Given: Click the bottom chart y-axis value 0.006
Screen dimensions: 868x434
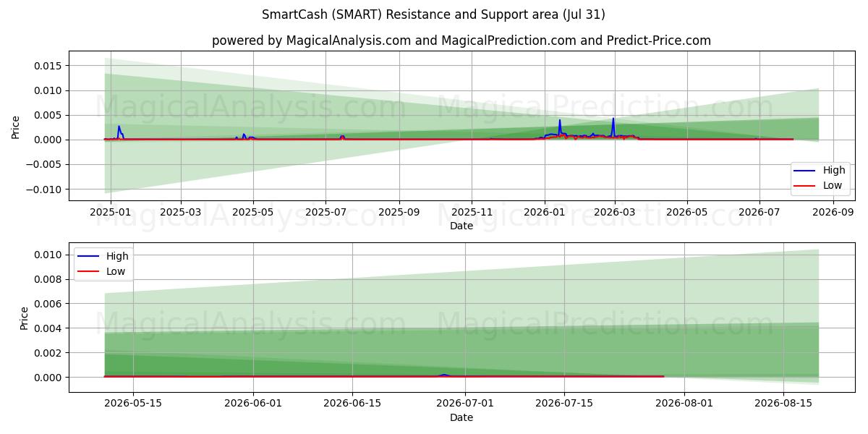Looking at the screenshot, I should click(49, 304).
